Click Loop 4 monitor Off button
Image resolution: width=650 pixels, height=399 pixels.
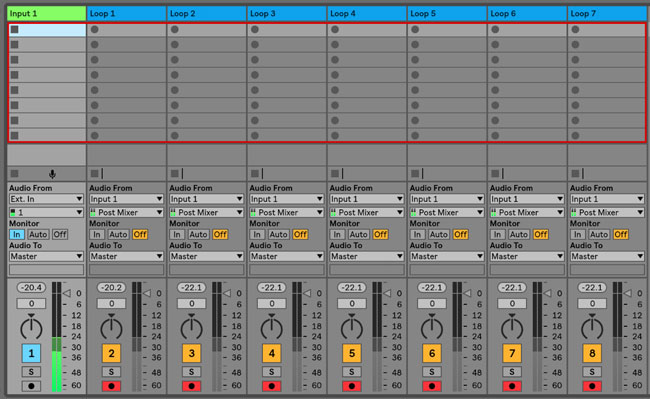[x=380, y=235]
